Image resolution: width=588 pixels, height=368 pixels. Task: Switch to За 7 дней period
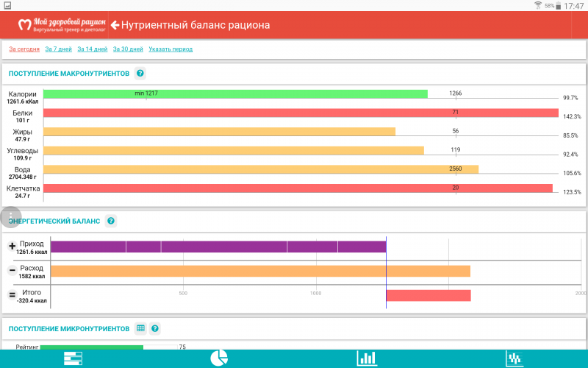[58, 49]
